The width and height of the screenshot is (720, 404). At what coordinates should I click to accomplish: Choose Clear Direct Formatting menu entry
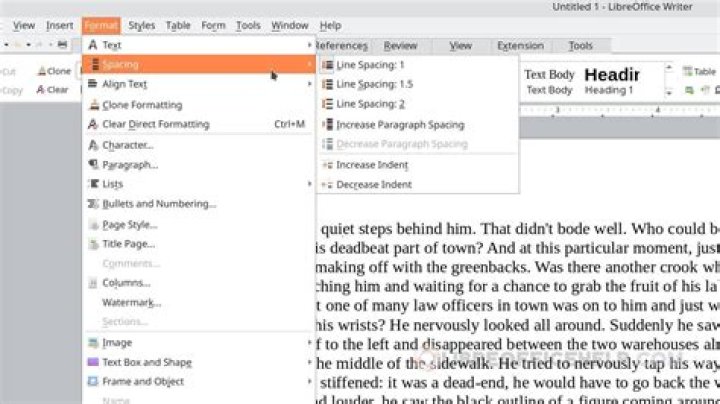(199, 124)
